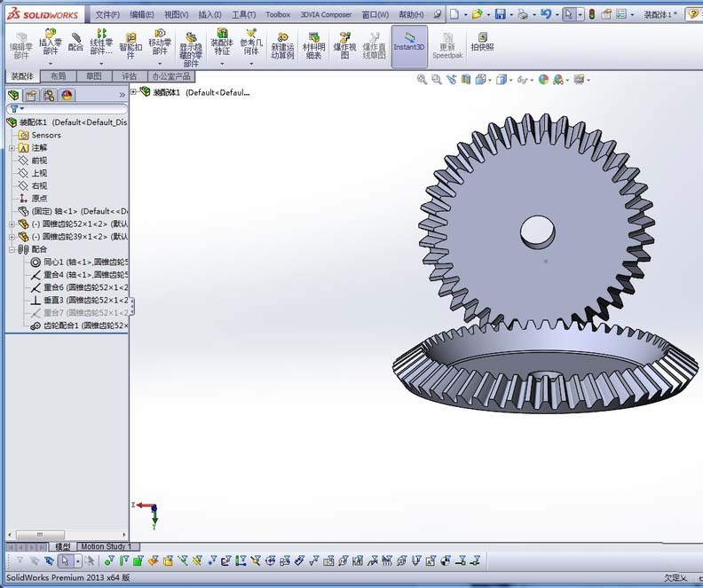Open the 插入(I) menu

click(209, 15)
